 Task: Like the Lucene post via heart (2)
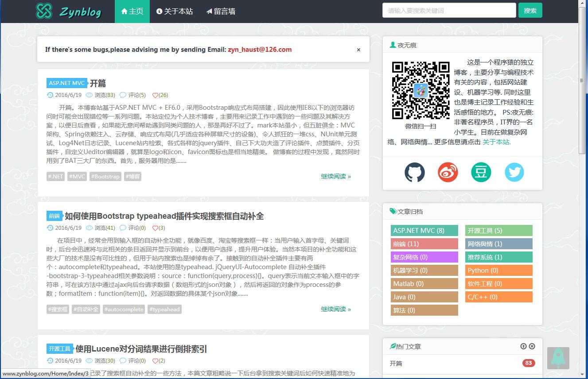tap(158, 360)
